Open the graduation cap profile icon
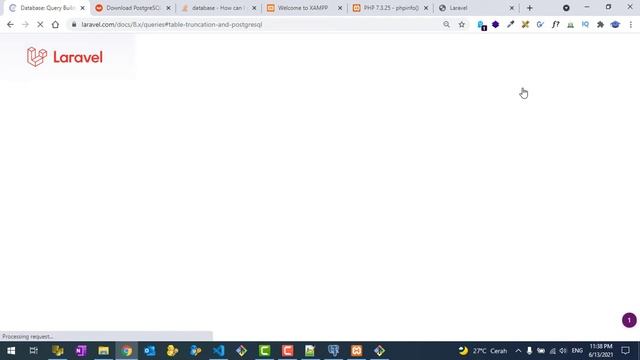Image resolution: width=640 pixels, height=360 pixels. click(x=615, y=24)
